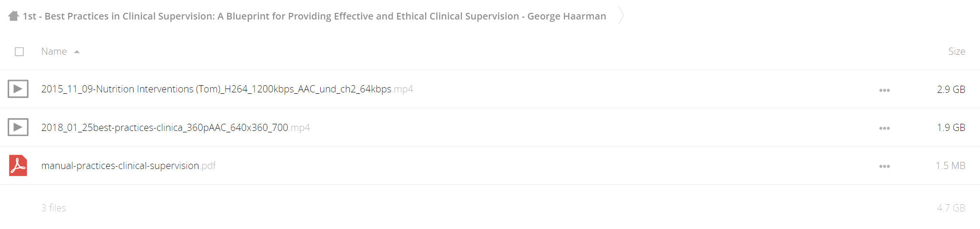Click the Best Practices in Clinical Supervision breadcrumb
The width and height of the screenshot is (980, 229).
[x=314, y=16]
